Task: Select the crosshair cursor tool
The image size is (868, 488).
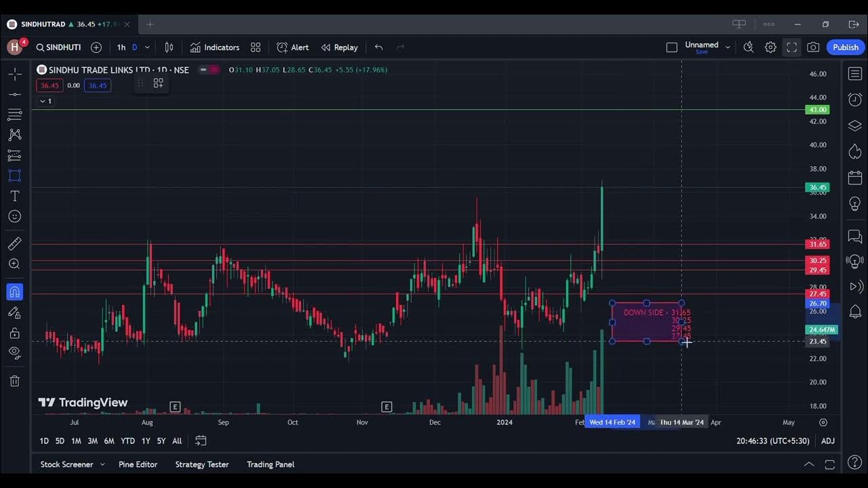Action: [x=14, y=73]
